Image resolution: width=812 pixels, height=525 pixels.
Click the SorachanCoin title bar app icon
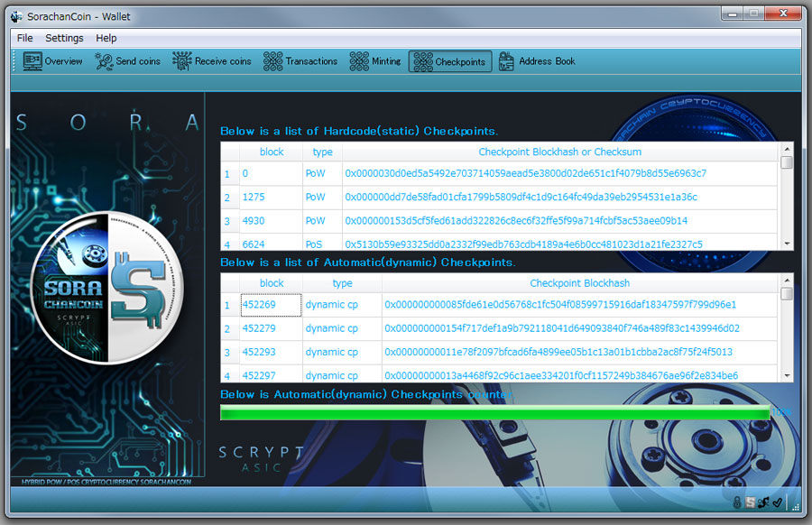16,16
